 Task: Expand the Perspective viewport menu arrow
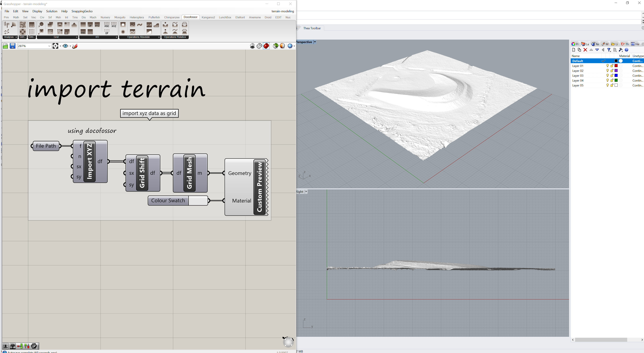click(315, 42)
